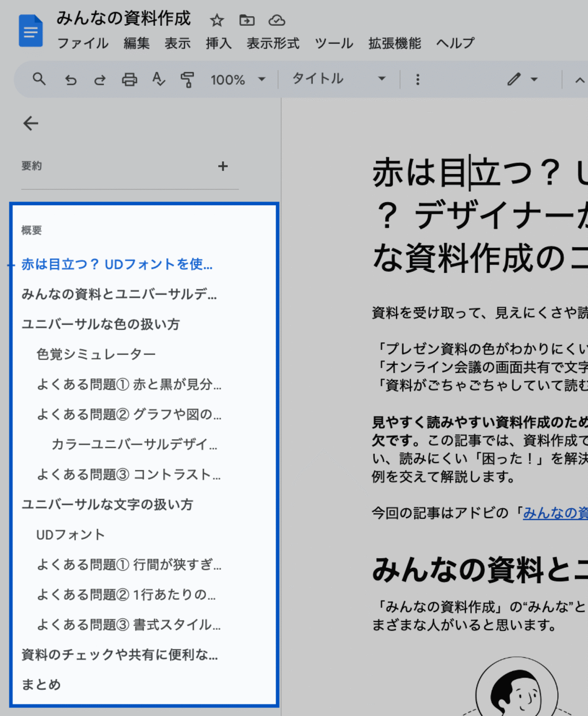
Task: Run spelling and grammar check
Action: [x=158, y=79]
